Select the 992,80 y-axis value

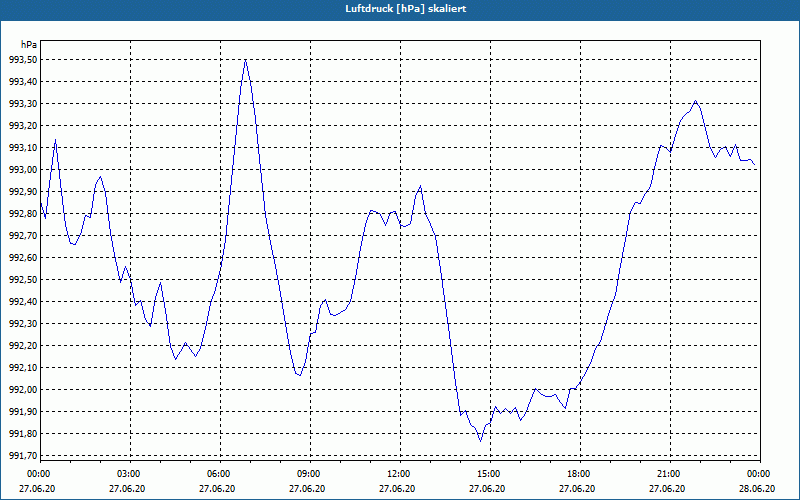(x=23, y=214)
